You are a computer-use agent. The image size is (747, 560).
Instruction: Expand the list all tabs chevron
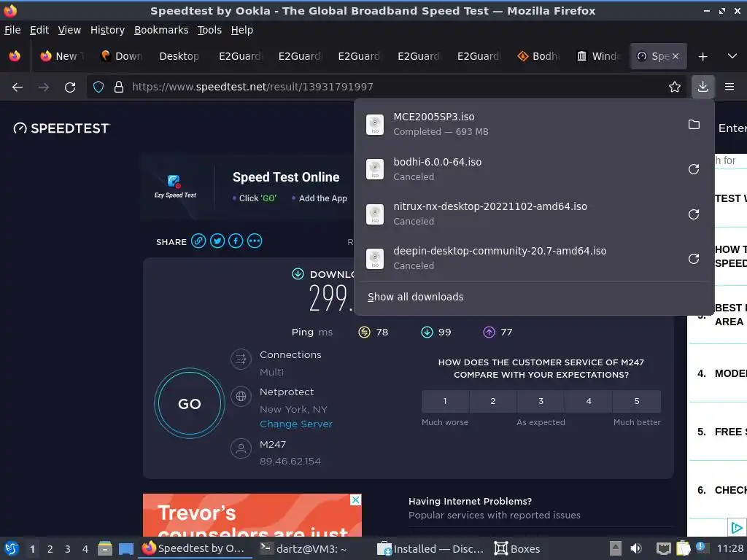point(732,56)
